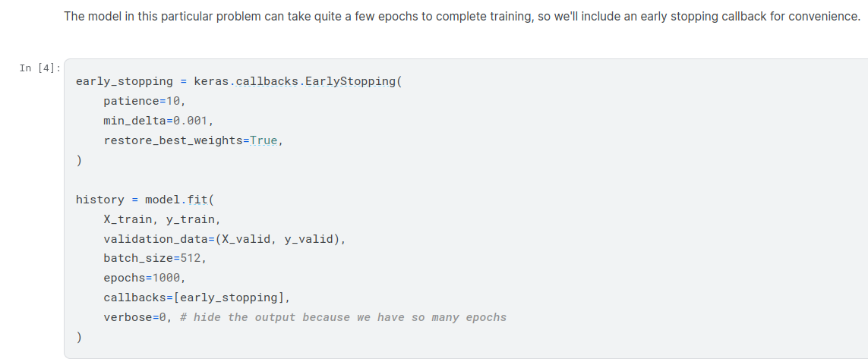This screenshot has height=362, width=868.
Task: Click closing parenthesis of EarlyStopping call
Action: 79,160
